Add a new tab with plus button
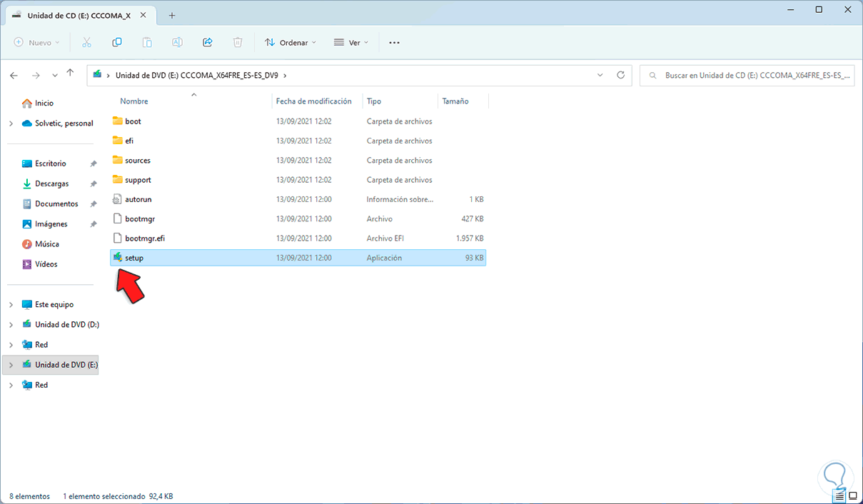The width and height of the screenshot is (863, 504). (172, 15)
